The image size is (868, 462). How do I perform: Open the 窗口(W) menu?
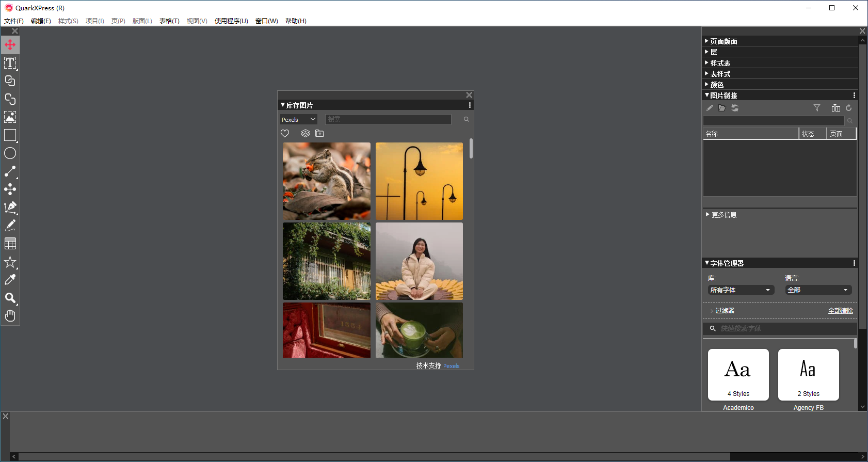point(266,21)
